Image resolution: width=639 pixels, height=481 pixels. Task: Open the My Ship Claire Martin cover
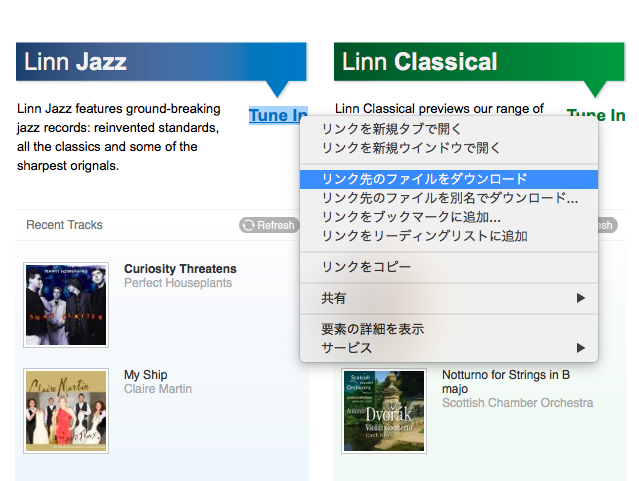[66, 411]
